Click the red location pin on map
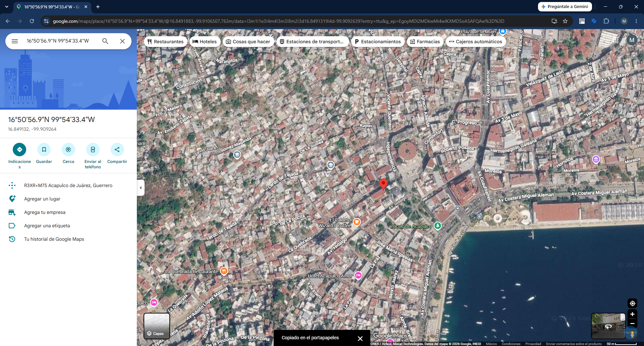This screenshot has height=346, width=644. click(x=383, y=184)
